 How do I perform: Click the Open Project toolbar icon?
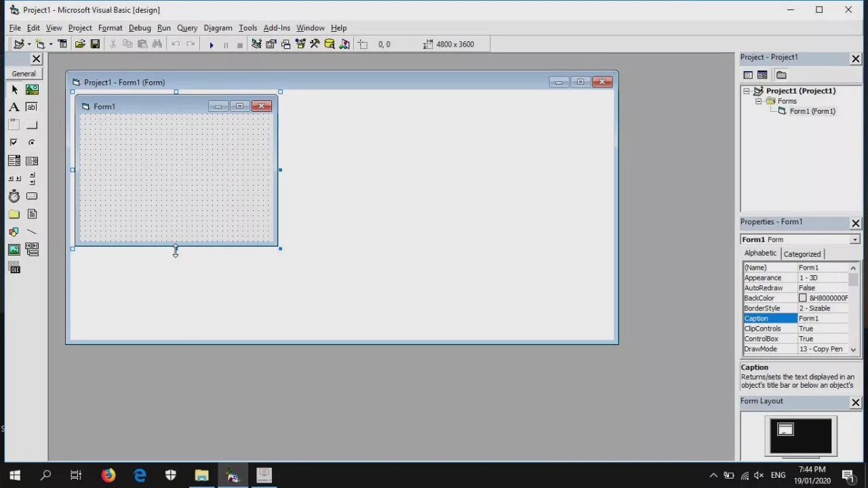[80, 44]
